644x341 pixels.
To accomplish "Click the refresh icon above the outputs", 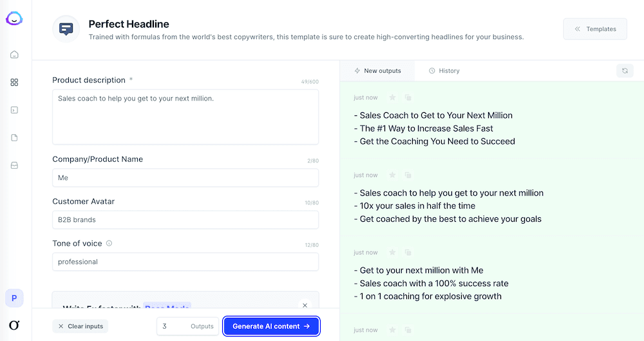I will point(625,71).
